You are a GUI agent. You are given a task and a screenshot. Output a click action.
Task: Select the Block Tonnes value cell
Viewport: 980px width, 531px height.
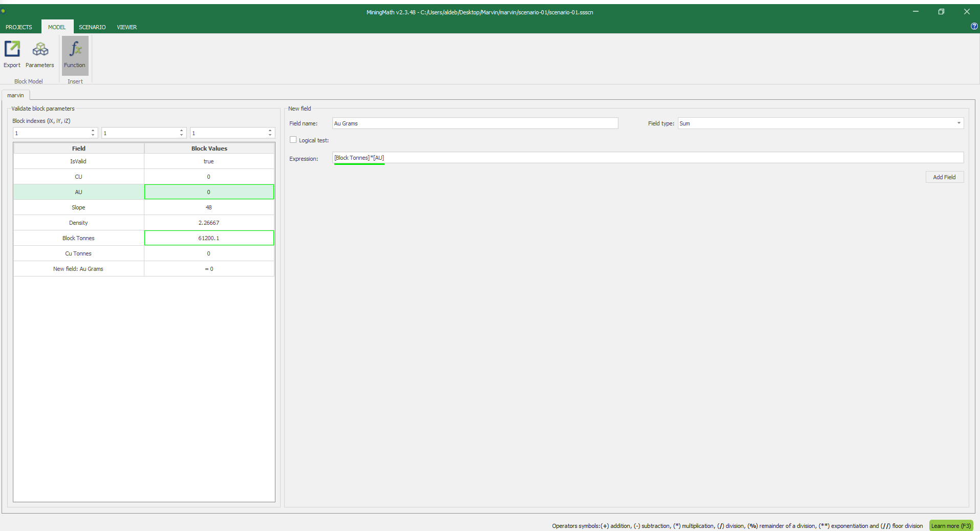coord(209,238)
